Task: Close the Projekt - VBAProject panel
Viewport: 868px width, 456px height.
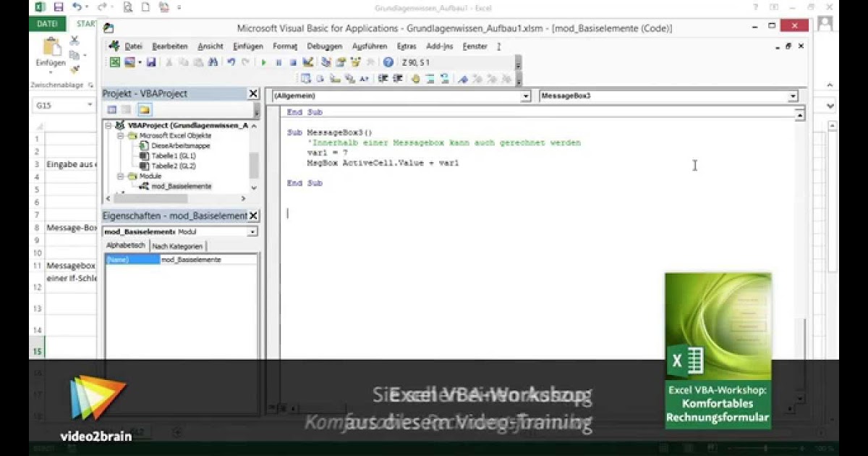Action: point(253,93)
